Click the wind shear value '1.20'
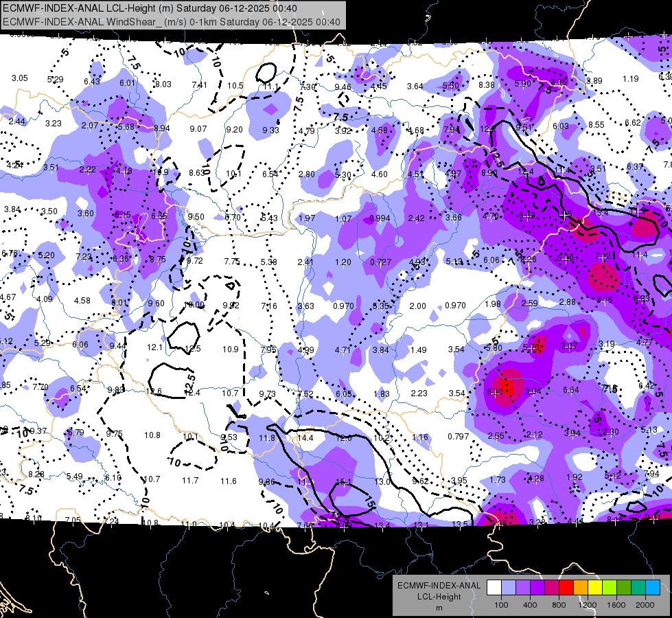 (x=343, y=262)
